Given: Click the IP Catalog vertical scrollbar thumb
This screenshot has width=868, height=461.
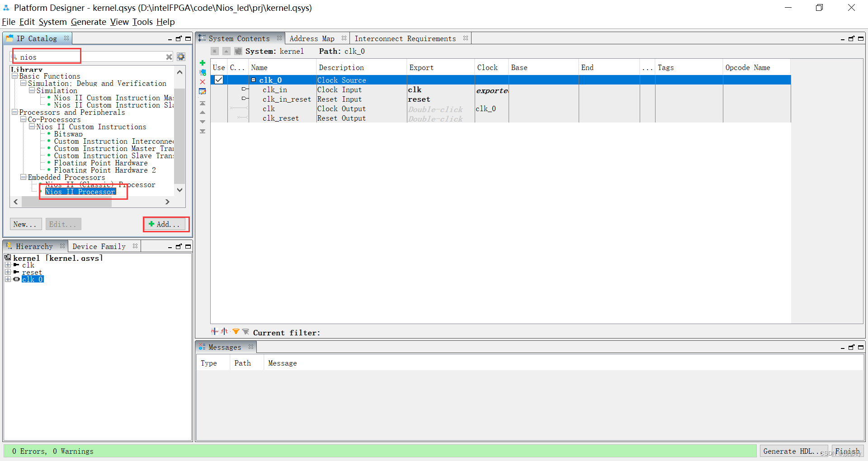Looking at the screenshot, I should pyautogui.click(x=179, y=136).
